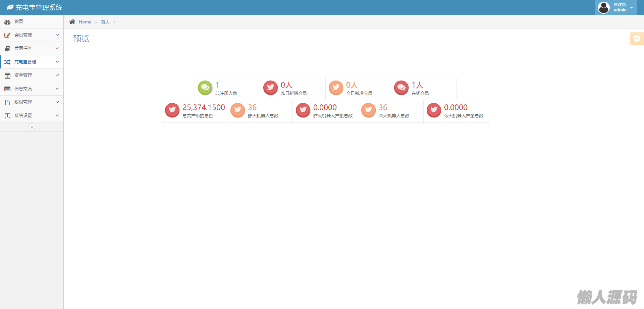644x309 pixels.
Task: Select 信息交流 in the sidebar
Action: coord(32,89)
